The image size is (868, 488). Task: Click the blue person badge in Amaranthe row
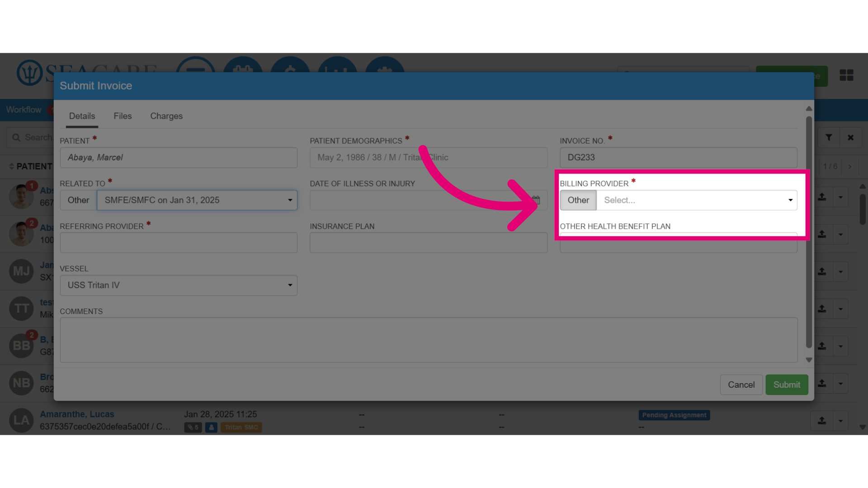[211, 427]
